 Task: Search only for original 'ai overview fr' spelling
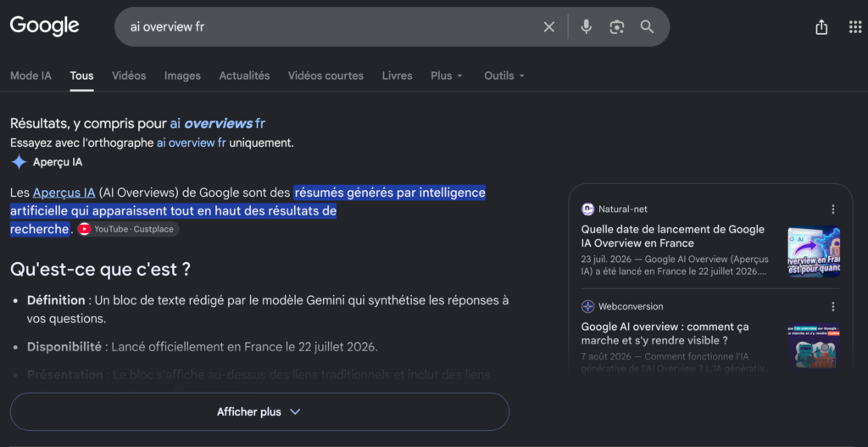191,142
